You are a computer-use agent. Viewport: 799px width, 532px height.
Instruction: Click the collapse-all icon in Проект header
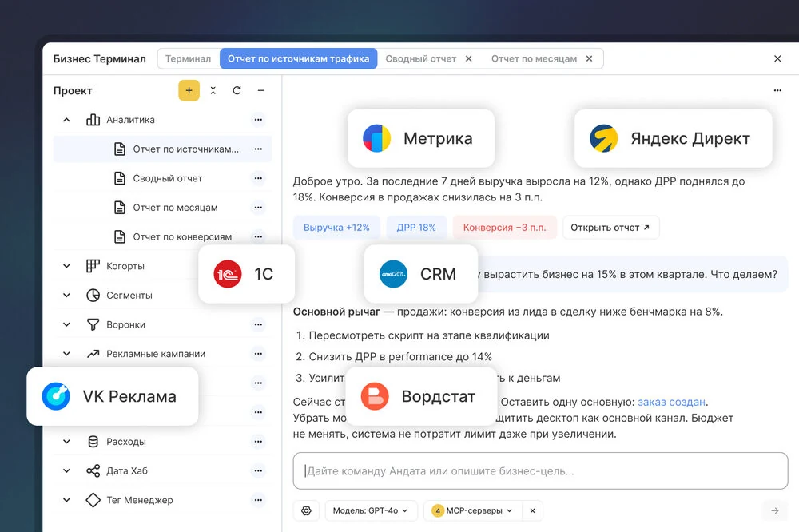(213, 91)
